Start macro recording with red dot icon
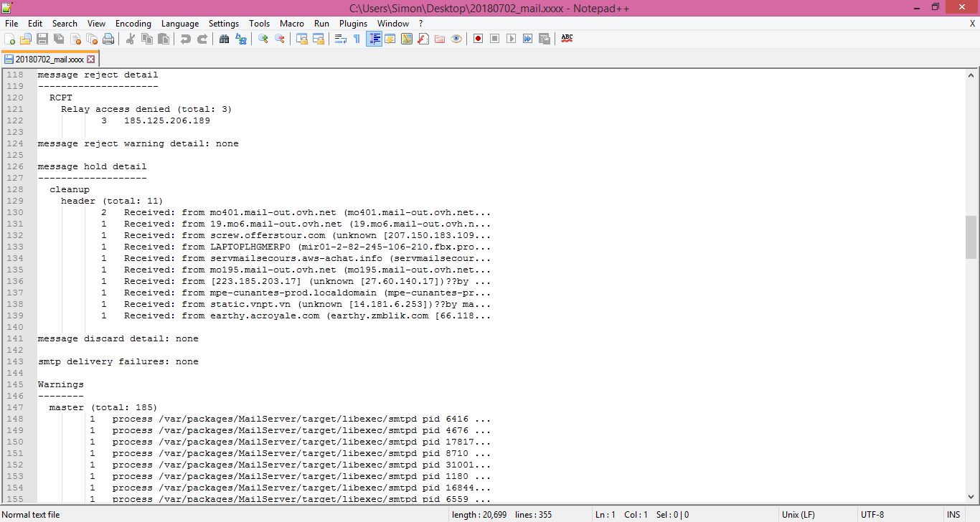The width and height of the screenshot is (980, 522). [x=478, y=39]
